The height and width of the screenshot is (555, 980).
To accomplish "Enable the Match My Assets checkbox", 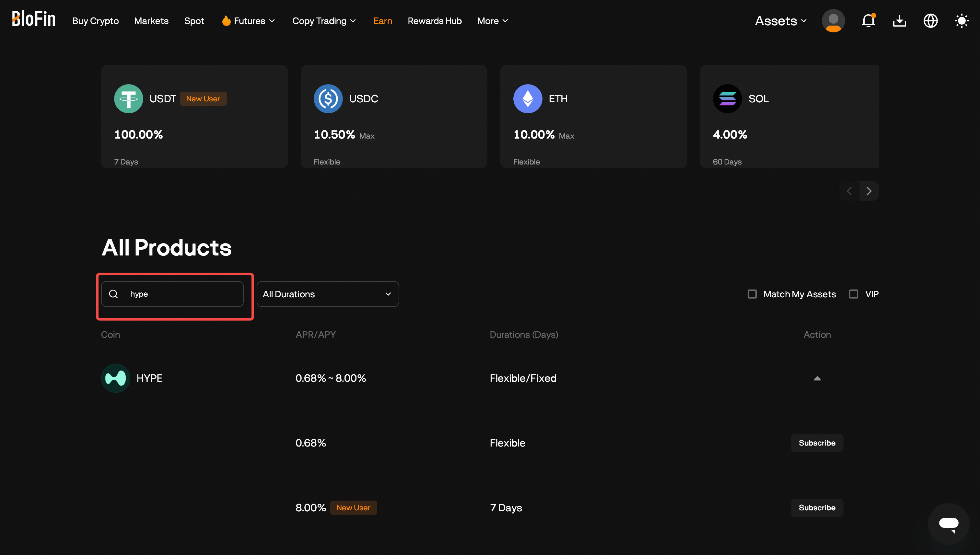I will pos(752,294).
